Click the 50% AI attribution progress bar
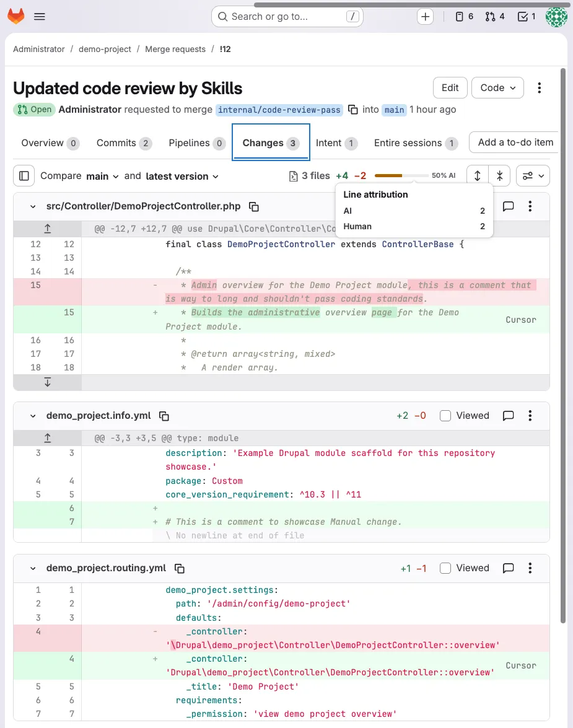The image size is (573, 728). 401,175
